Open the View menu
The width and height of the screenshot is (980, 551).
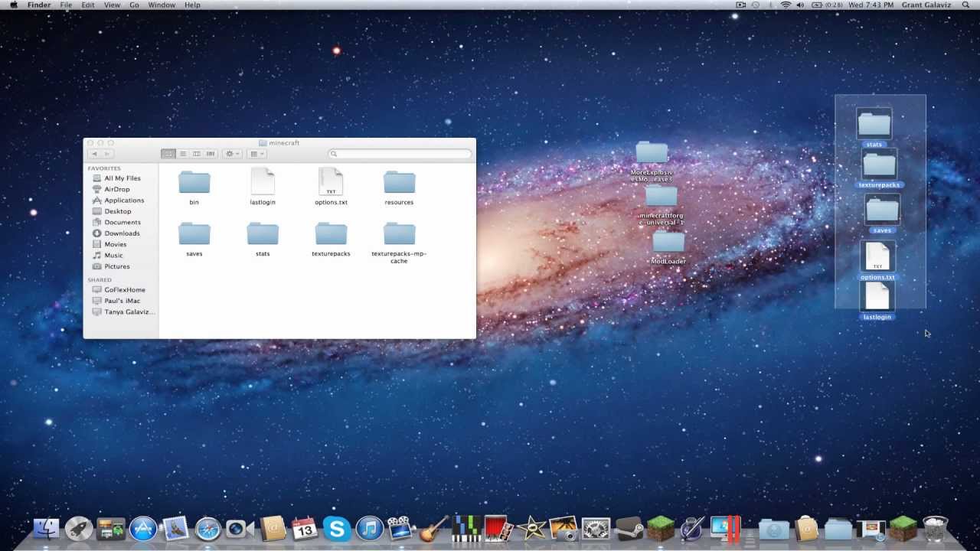112,5
